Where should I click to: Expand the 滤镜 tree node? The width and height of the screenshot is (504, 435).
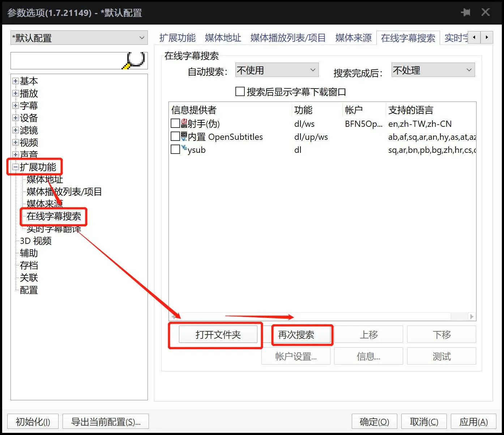pos(16,130)
